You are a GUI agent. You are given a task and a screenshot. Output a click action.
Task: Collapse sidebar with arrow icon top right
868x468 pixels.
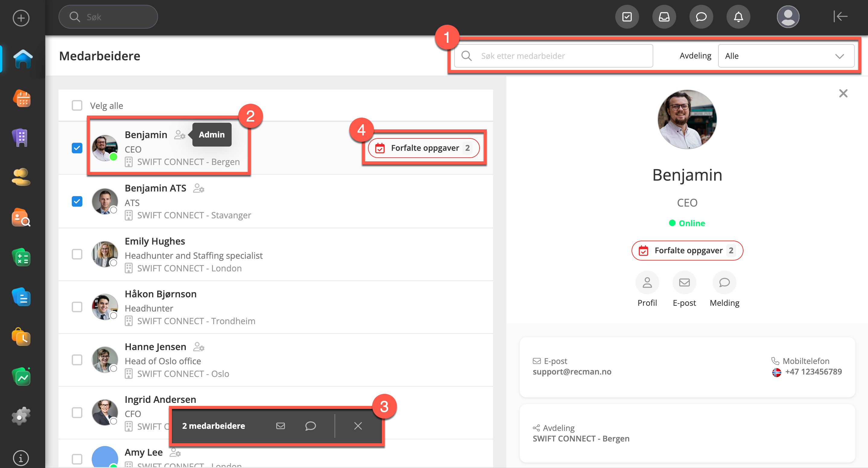pyautogui.click(x=840, y=17)
